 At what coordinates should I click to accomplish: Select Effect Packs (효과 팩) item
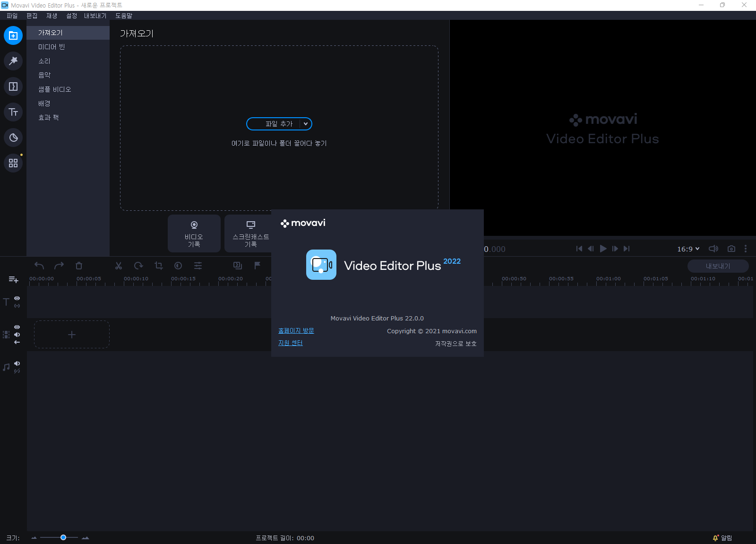pyautogui.click(x=68, y=118)
